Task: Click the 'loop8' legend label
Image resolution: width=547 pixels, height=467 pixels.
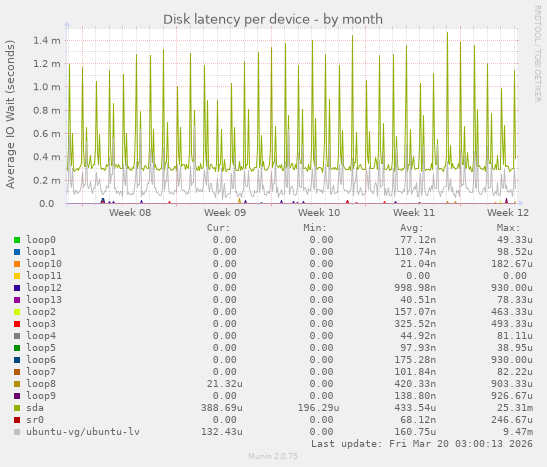Action: (x=41, y=384)
